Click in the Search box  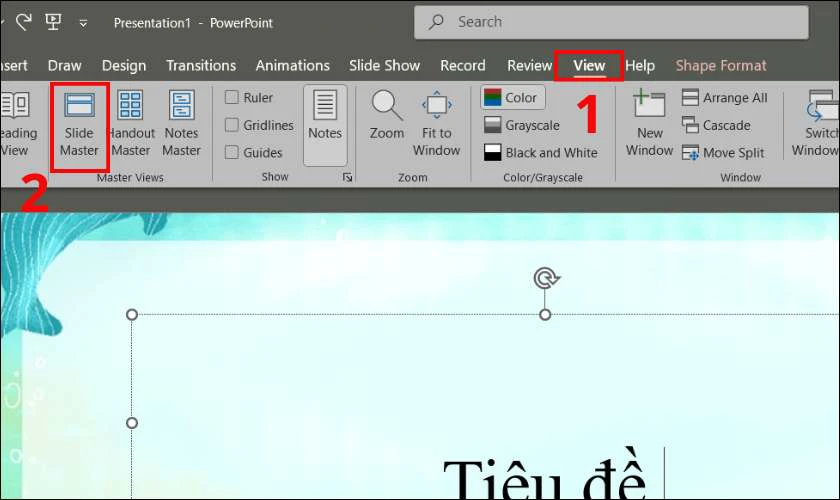(x=611, y=22)
